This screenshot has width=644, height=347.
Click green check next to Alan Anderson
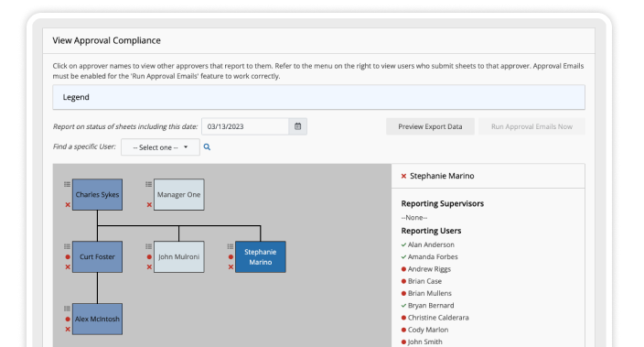(403, 244)
